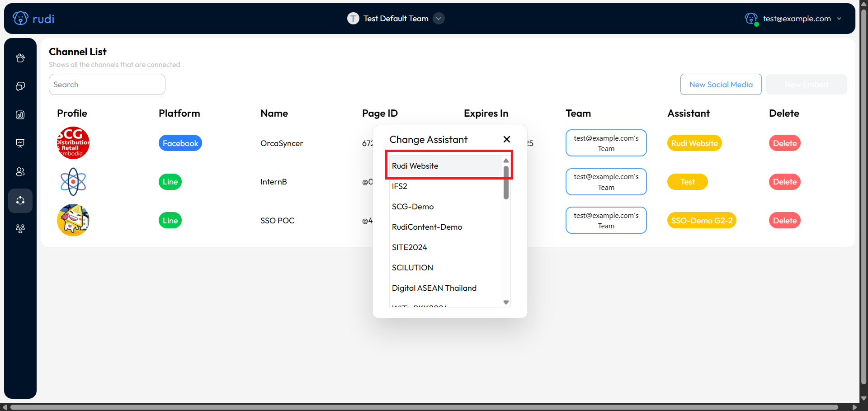Click cartoon profile picture of SSO POC
The image size is (868, 411).
73,220
